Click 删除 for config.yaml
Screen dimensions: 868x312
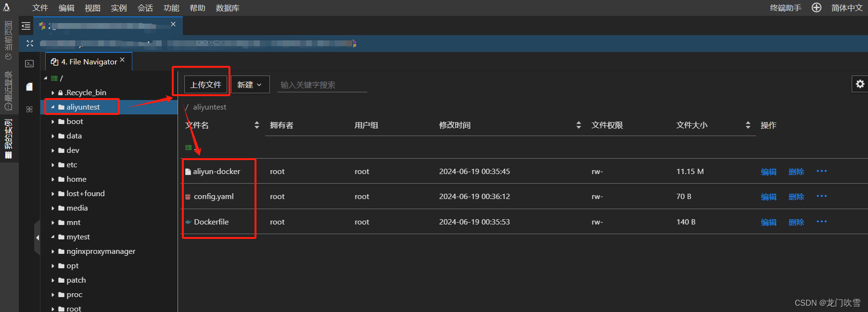(796, 197)
